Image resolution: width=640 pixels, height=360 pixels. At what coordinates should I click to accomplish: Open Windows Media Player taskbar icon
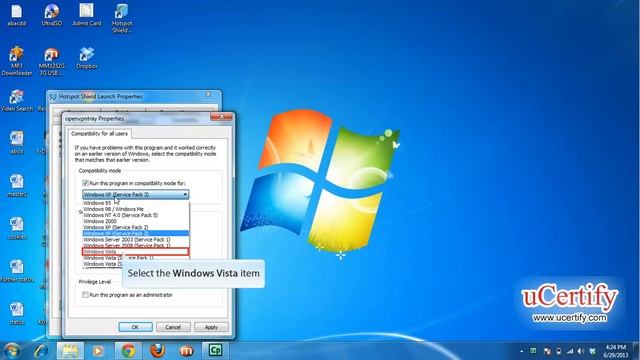click(x=98, y=351)
